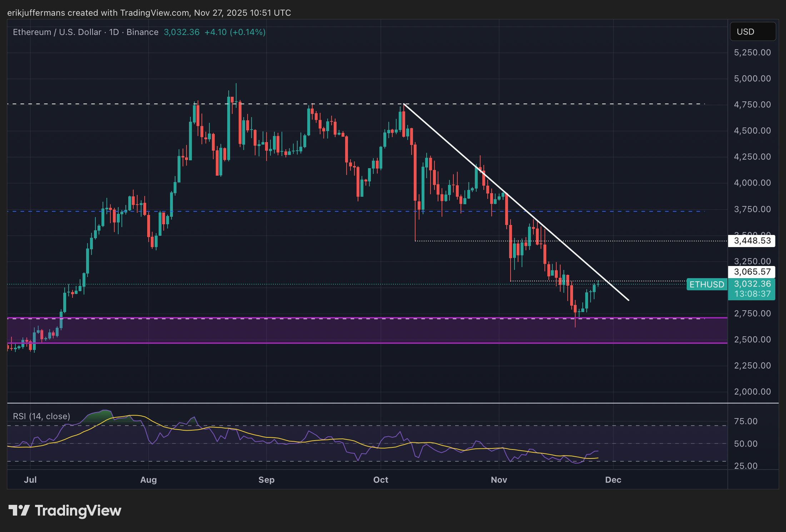Select the 3,065.57 price label
The height and width of the screenshot is (532, 786).
tap(752, 272)
